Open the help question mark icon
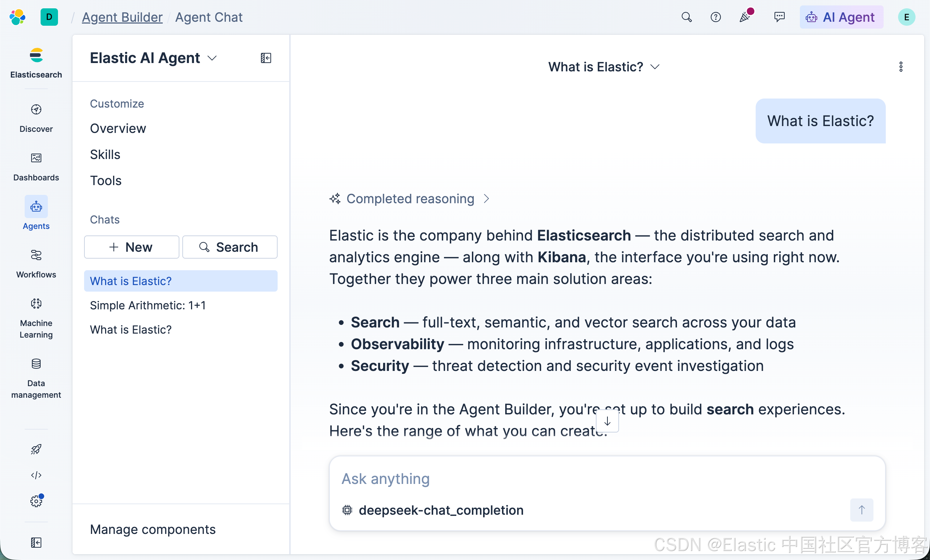The image size is (930, 560). click(x=715, y=17)
